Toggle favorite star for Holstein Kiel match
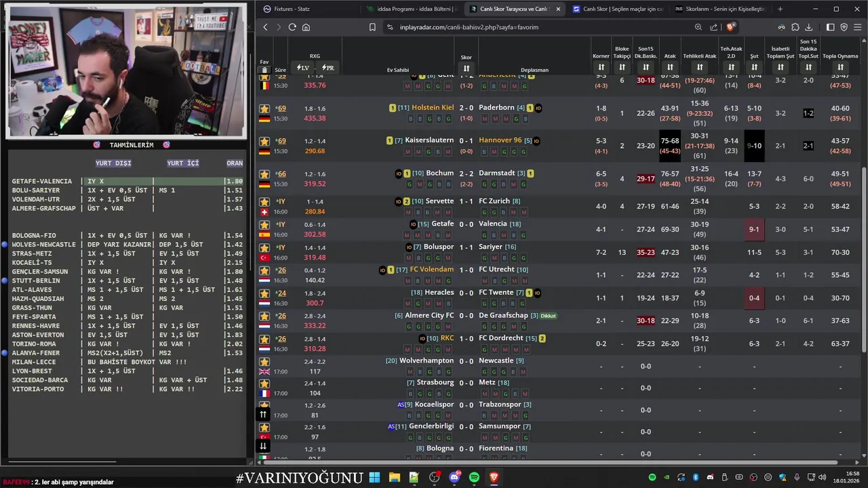The height and width of the screenshot is (488, 868). 264,108
